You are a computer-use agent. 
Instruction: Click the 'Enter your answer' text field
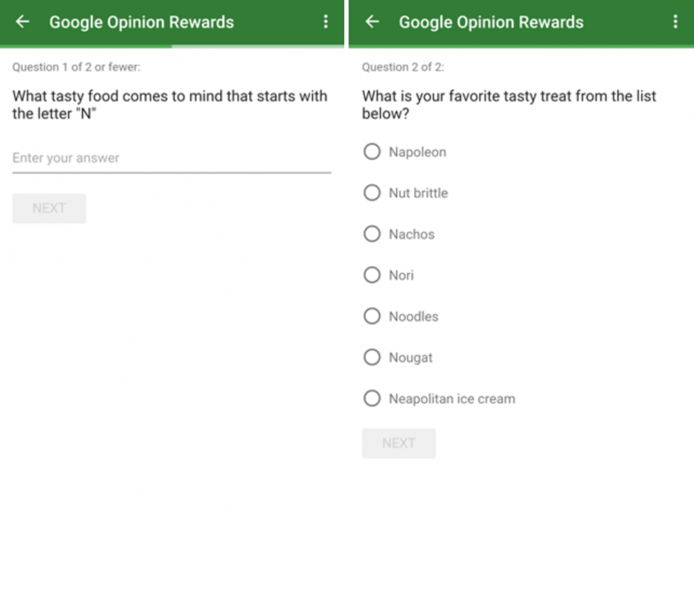click(171, 158)
